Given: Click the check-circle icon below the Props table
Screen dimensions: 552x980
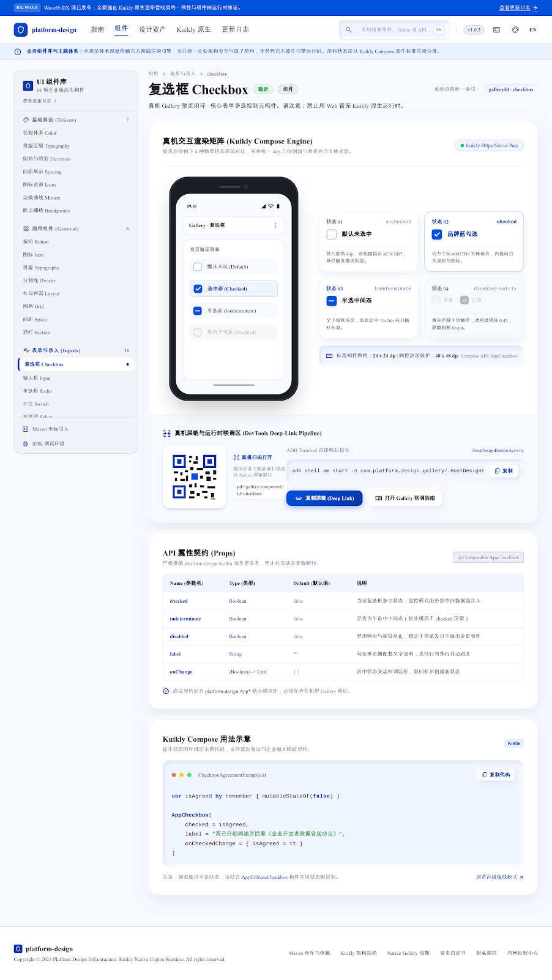Looking at the screenshot, I should point(166,691).
